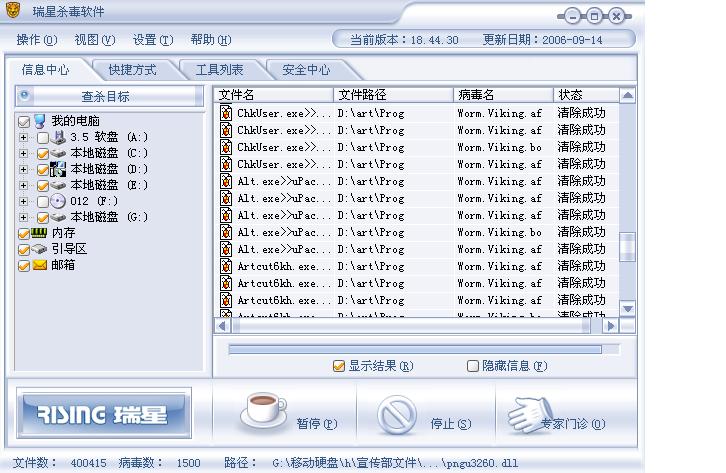Click the 专家门诊 (O) button label
The width and height of the screenshot is (726, 473).
[573, 423]
